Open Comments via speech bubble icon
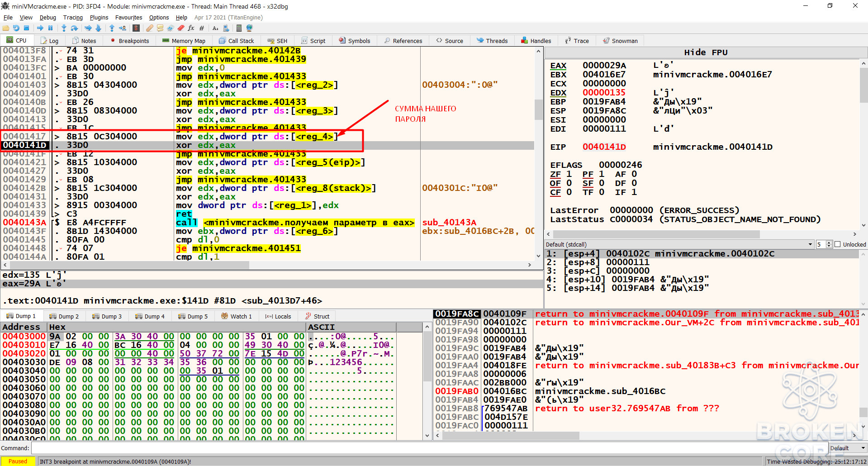The image size is (868, 466). [160, 28]
